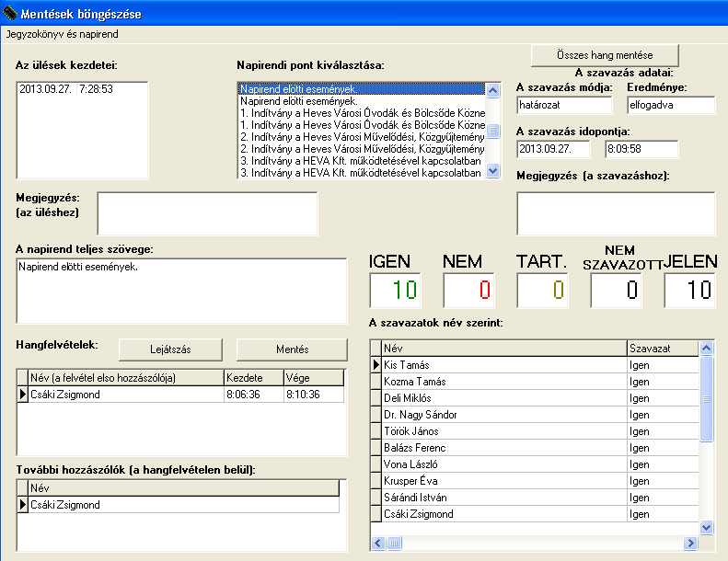Select last '3. Indítvány a HEVA Kft.' item
The height and width of the screenshot is (561, 728).
click(x=362, y=173)
